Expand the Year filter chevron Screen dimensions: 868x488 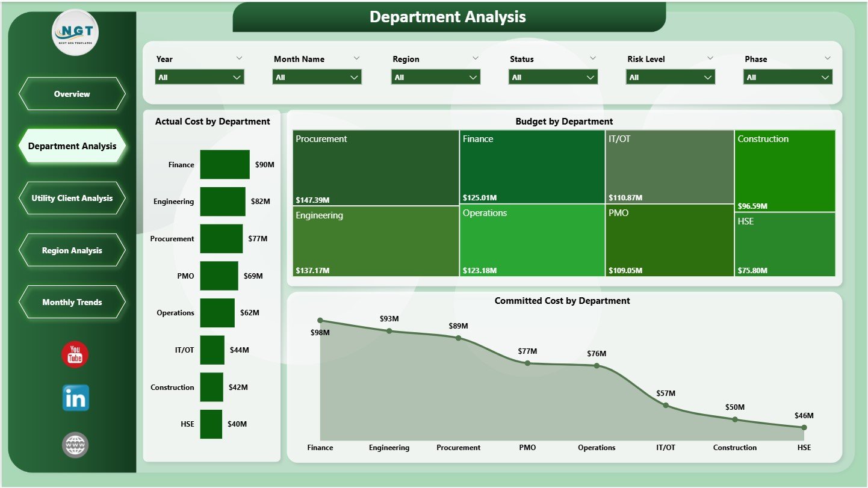[240, 58]
